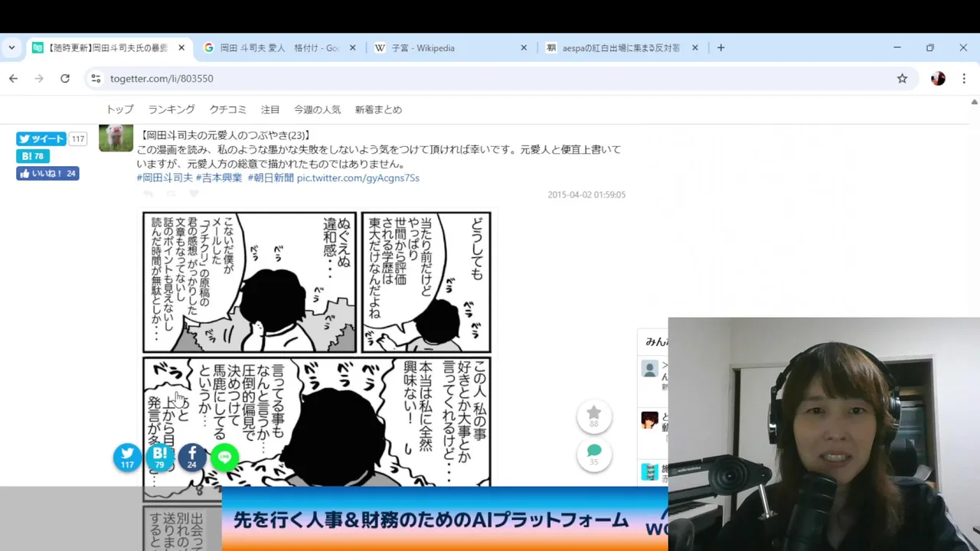Open the #吉本興業 hashtag link
Viewport: 980px width, 551px height.
[219, 178]
